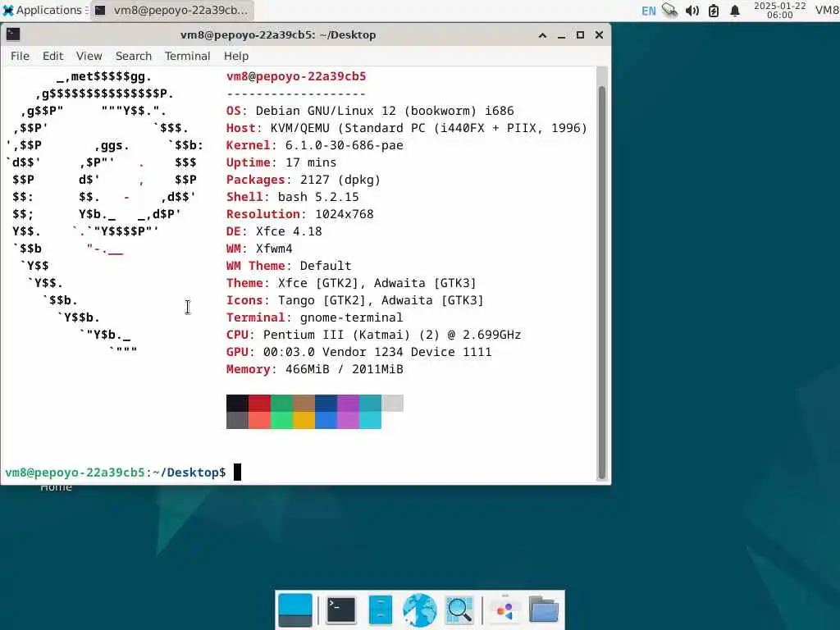Close the terminal window
Viewport: 840px width, 630px height.
click(x=599, y=34)
